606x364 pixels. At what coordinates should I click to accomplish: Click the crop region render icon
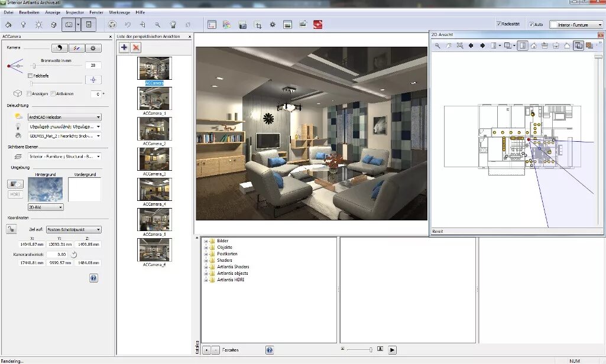(x=258, y=25)
